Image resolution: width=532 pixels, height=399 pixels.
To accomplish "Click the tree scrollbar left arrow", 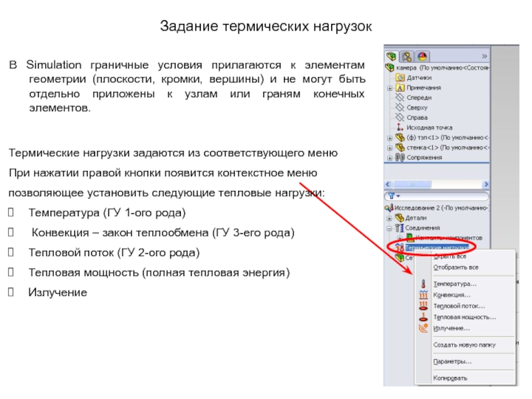I will pos(388,184).
